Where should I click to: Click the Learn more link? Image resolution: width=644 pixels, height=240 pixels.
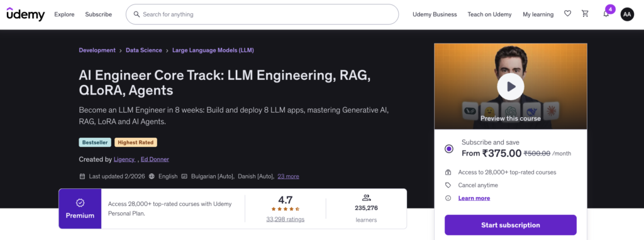(x=474, y=198)
